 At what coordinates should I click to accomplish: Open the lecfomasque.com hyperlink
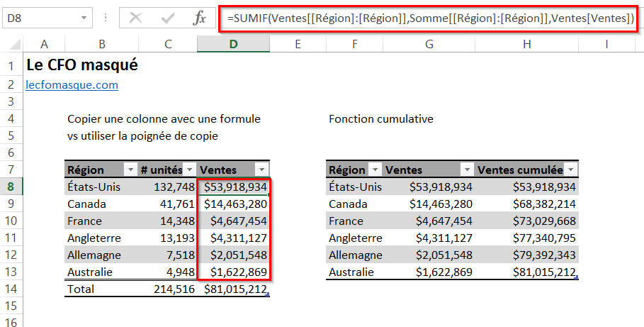(x=72, y=84)
